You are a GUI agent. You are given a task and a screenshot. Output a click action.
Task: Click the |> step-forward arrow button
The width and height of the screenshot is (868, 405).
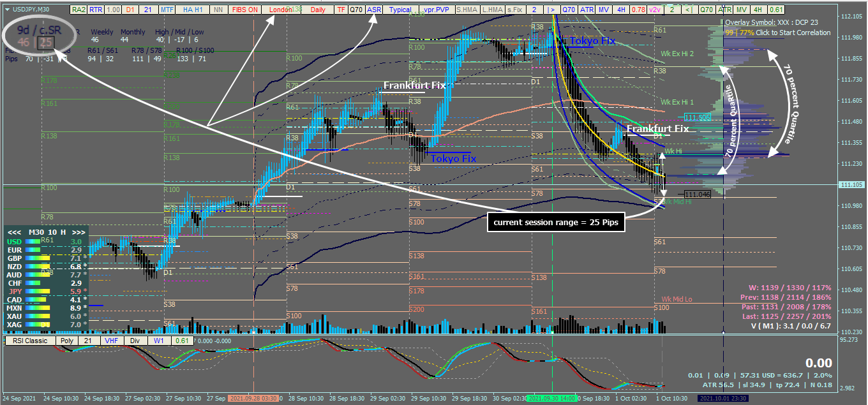[x=551, y=10]
